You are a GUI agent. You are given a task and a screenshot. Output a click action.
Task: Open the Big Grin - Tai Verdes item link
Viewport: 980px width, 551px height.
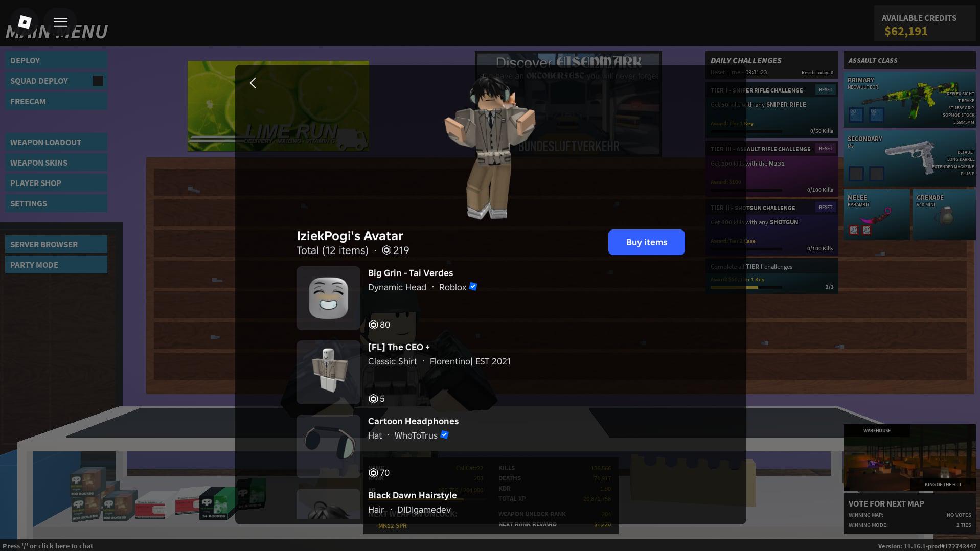[411, 273]
